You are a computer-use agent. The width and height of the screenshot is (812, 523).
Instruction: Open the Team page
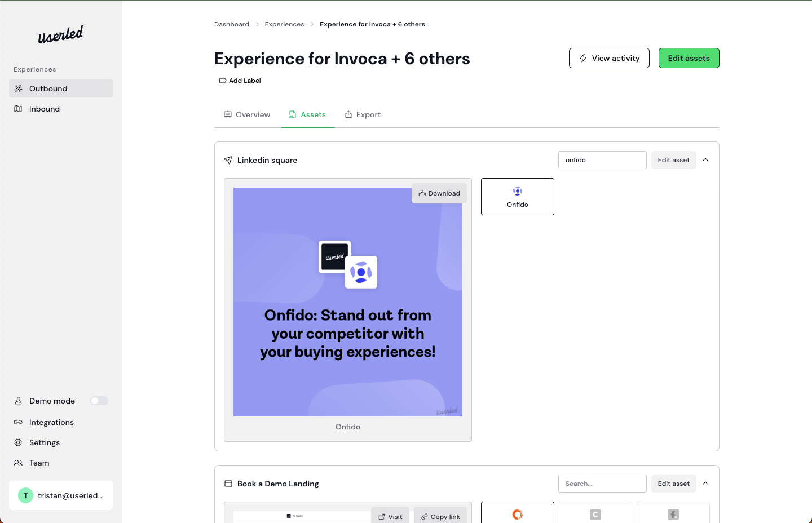[x=39, y=463]
